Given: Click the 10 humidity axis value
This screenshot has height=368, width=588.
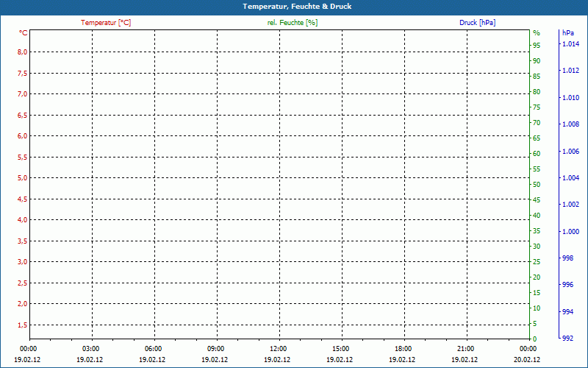Looking at the screenshot, I should click(x=537, y=308).
